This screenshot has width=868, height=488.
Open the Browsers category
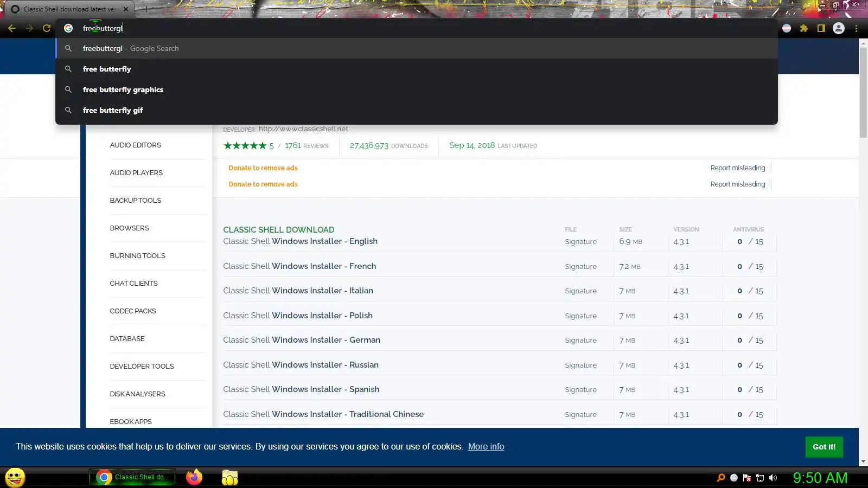129,228
